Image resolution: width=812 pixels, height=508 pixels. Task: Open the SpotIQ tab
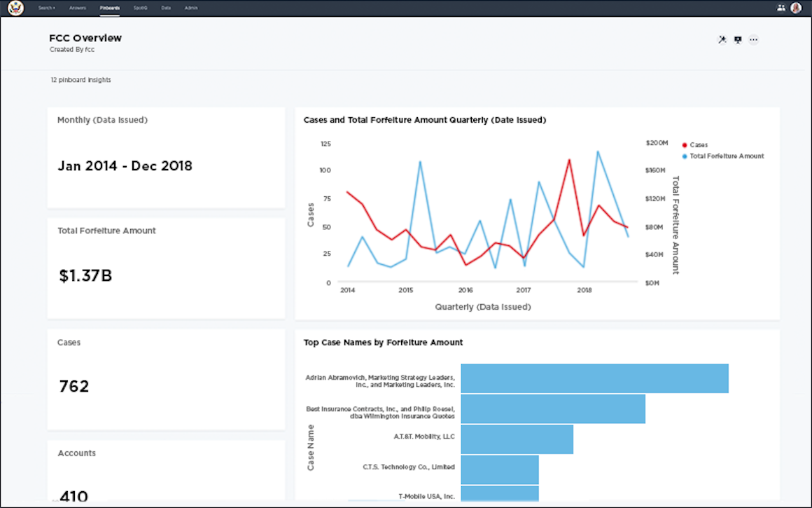pyautogui.click(x=140, y=8)
